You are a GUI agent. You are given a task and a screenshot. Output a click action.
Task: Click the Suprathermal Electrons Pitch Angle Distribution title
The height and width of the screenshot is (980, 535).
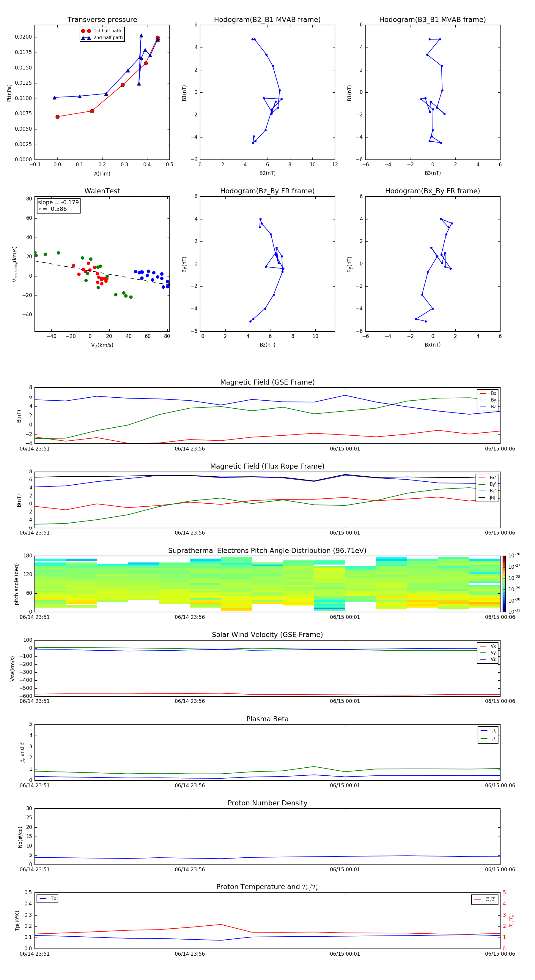[267, 551]
